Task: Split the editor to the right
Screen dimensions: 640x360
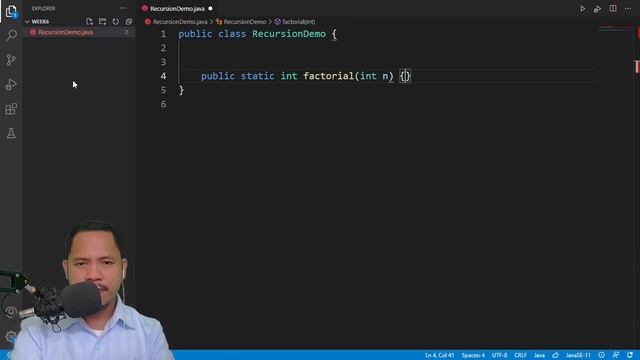Action: click(x=613, y=9)
